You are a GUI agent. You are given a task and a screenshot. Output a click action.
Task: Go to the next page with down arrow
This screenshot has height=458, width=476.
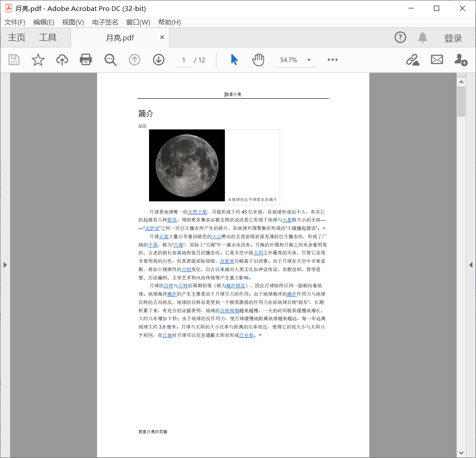(158, 60)
